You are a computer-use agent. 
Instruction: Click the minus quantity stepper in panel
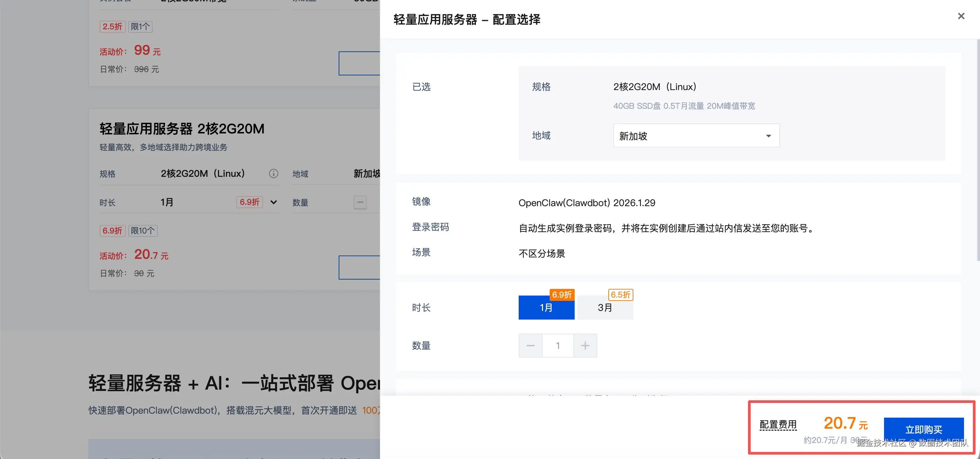pyautogui.click(x=530, y=346)
